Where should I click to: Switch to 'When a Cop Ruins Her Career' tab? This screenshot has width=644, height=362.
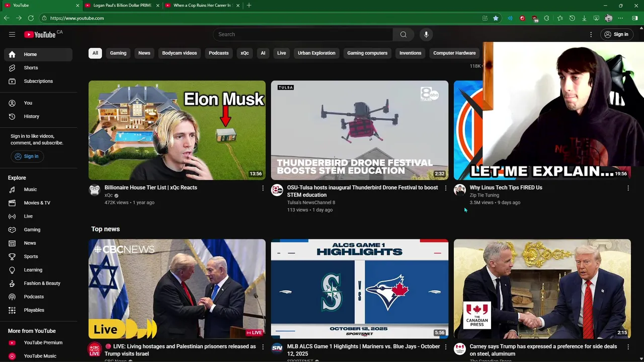(202, 6)
